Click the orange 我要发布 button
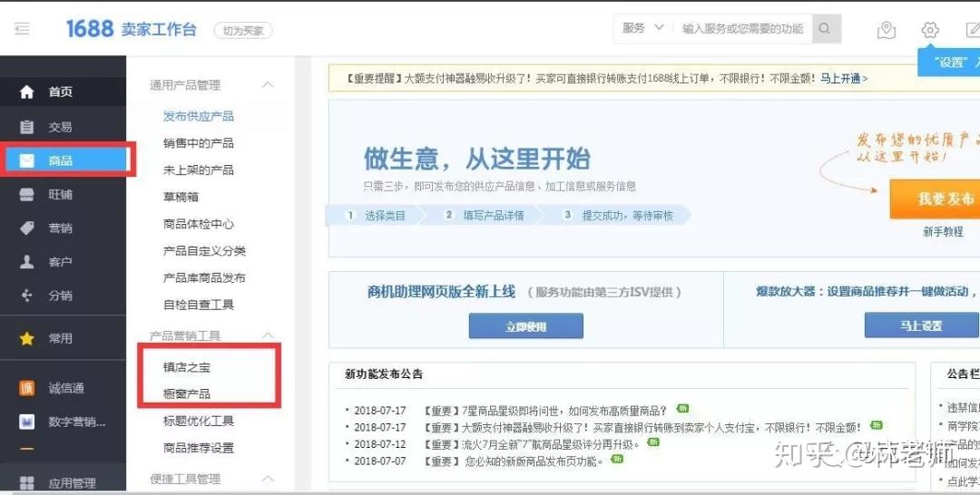 (x=935, y=199)
